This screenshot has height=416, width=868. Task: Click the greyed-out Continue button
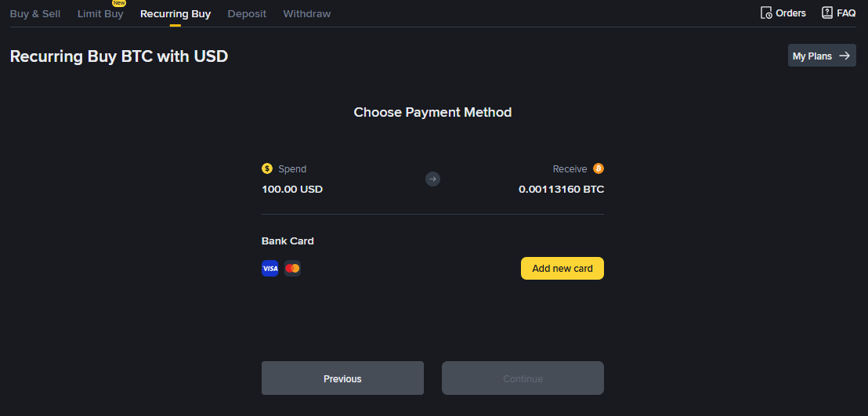[523, 378]
